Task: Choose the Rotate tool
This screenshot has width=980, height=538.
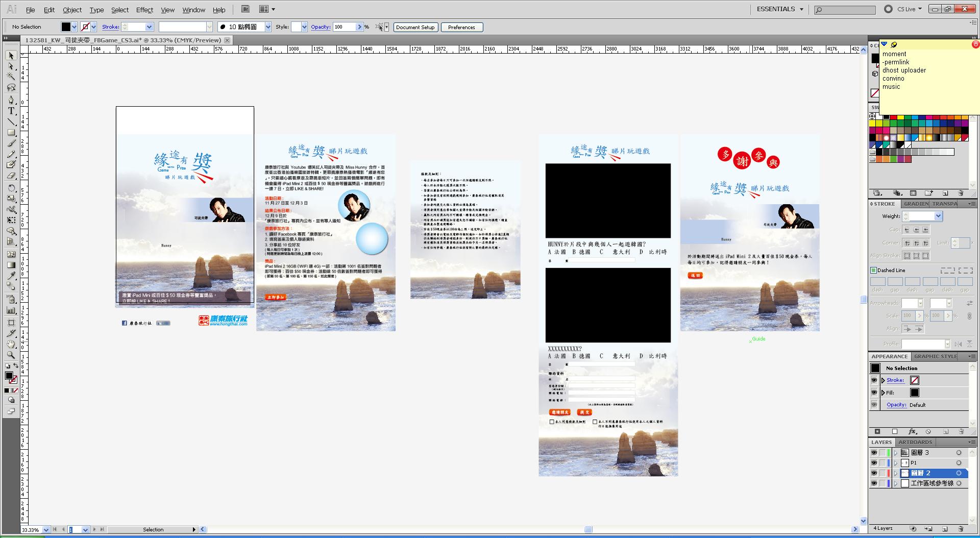Action: (x=11, y=188)
